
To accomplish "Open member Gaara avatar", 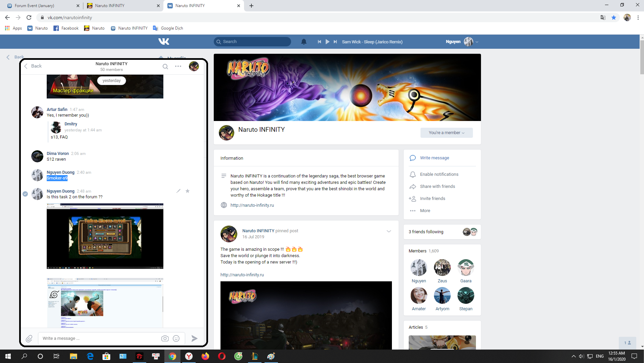I will click(x=466, y=268).
